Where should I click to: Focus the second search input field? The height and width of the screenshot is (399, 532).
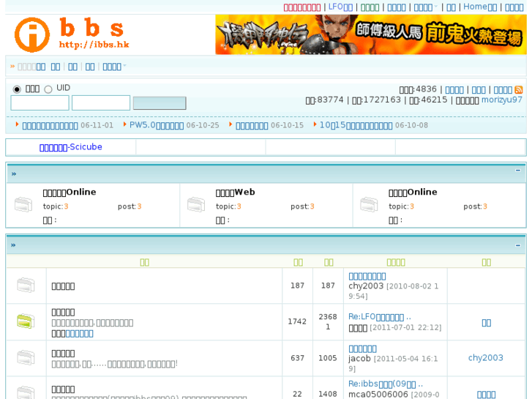[101, 103]
